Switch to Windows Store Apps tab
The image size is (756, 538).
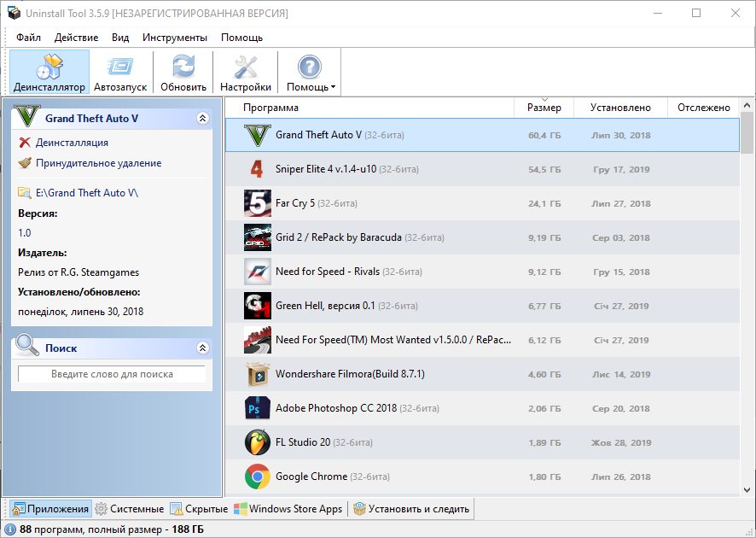pyautogui.click(x=288, y=509)
